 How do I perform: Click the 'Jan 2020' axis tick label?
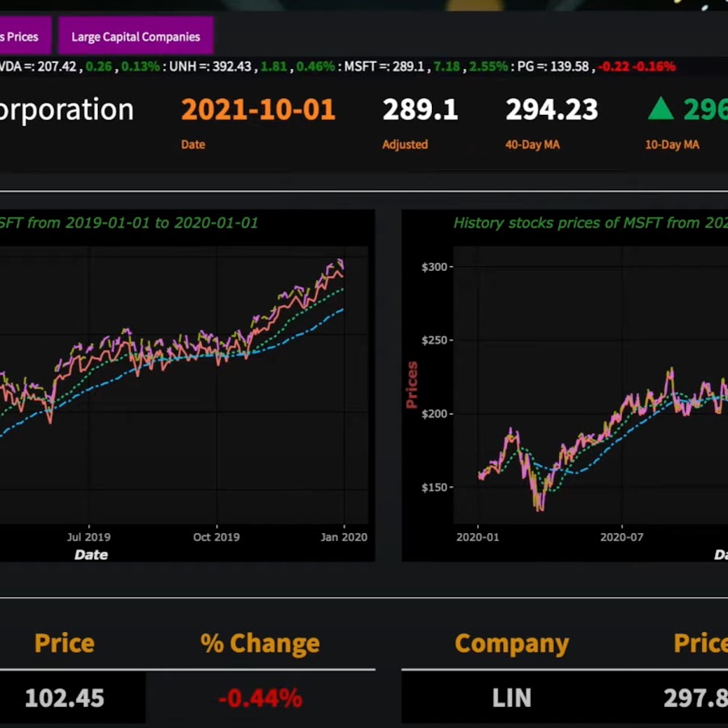[344, 537]
